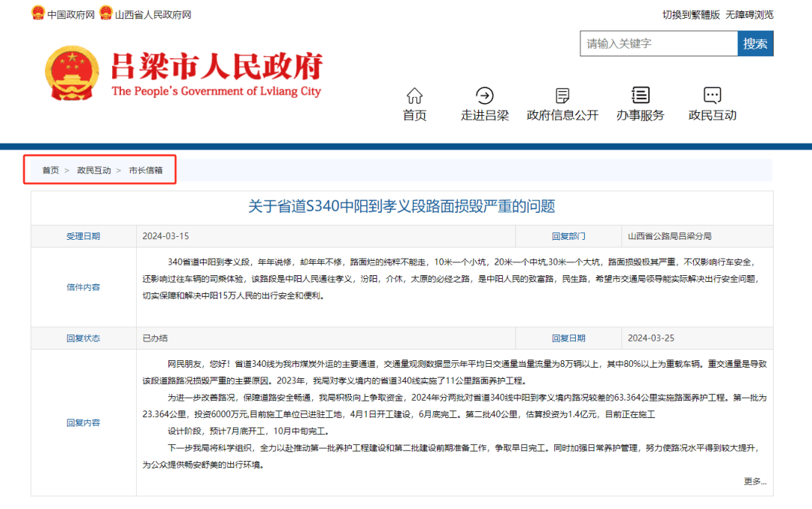Screen dimensions: 812x509
Task: Click the 政民互动 chat bubble icon
Action: click(x=713, y=95)
